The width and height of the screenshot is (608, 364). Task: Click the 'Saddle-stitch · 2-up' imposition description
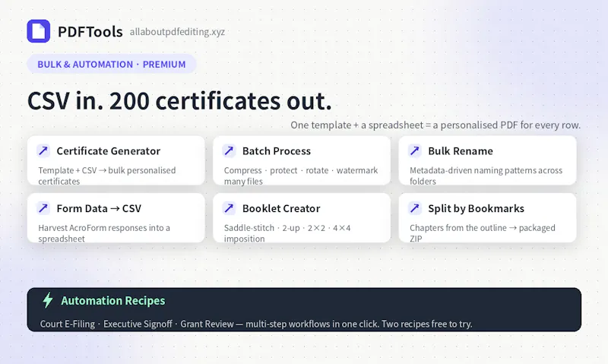[287, 233]
